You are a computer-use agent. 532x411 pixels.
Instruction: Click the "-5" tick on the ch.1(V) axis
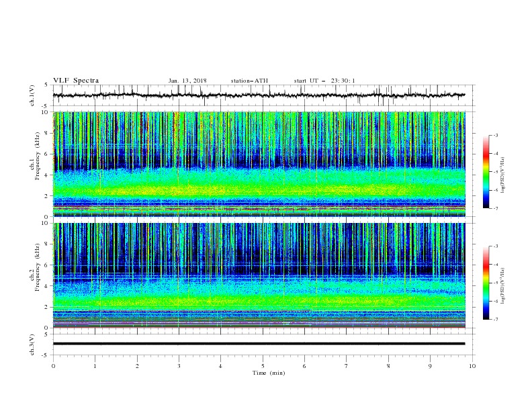46,106
